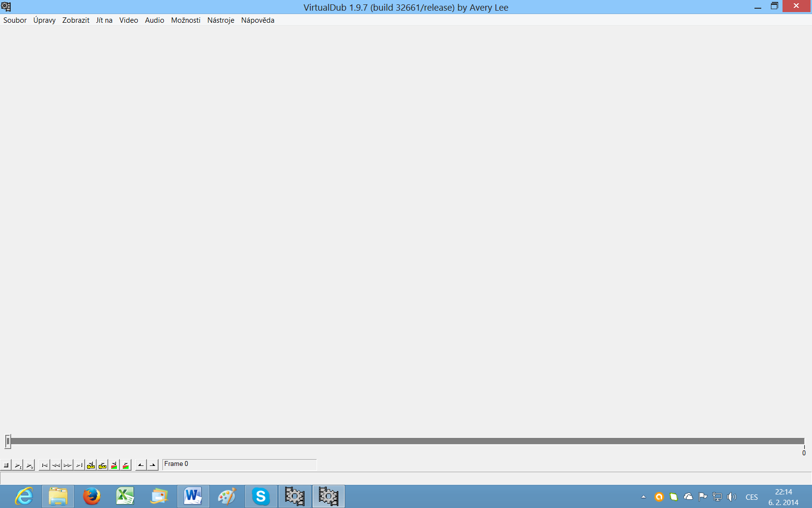The image size is (812, 508).
Task: Click the green tray icon
Action: [x=673, y=497]
